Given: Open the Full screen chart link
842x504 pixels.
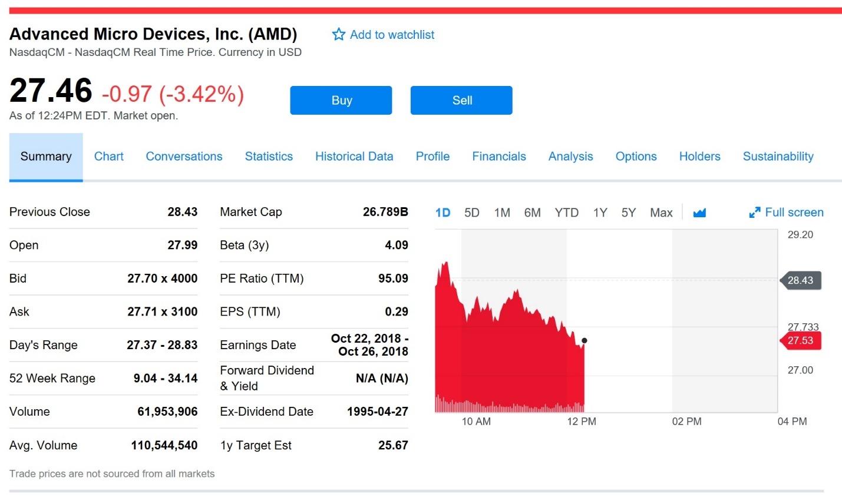Looking at the screenshot, I should (x=794, y=213).
